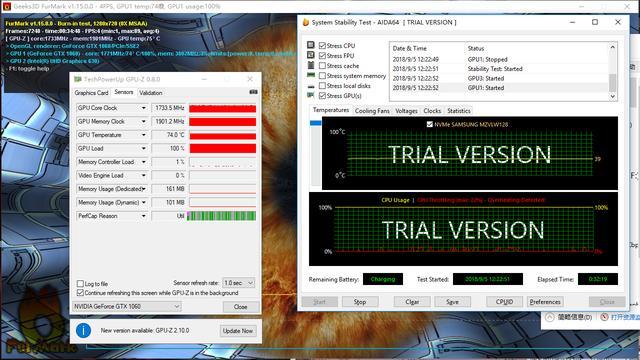Click the AIDA64 log list scrollbar
This screenshot has width=640, height=360.
613,71
